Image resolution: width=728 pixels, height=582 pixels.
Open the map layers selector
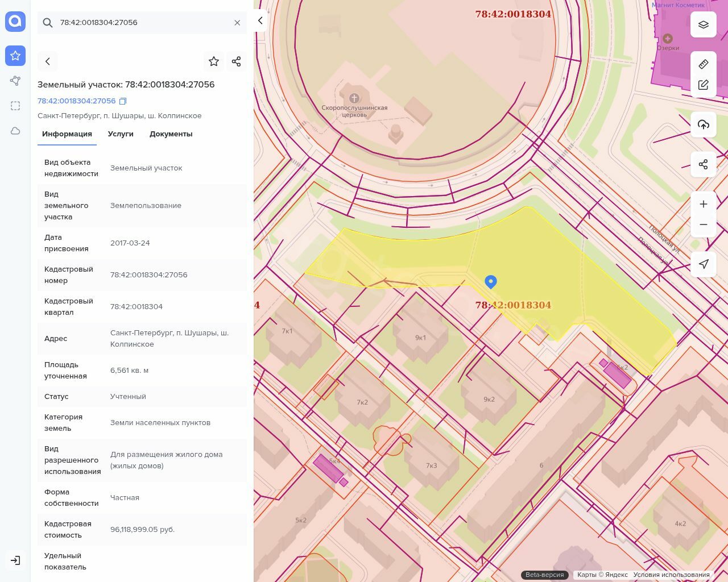[x=703, y=25]
